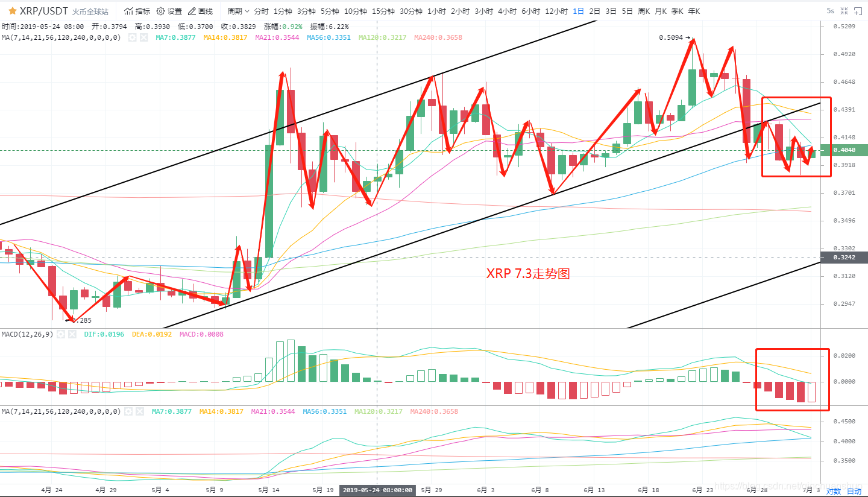Switch to 1小时 interval

pos(437,11)
